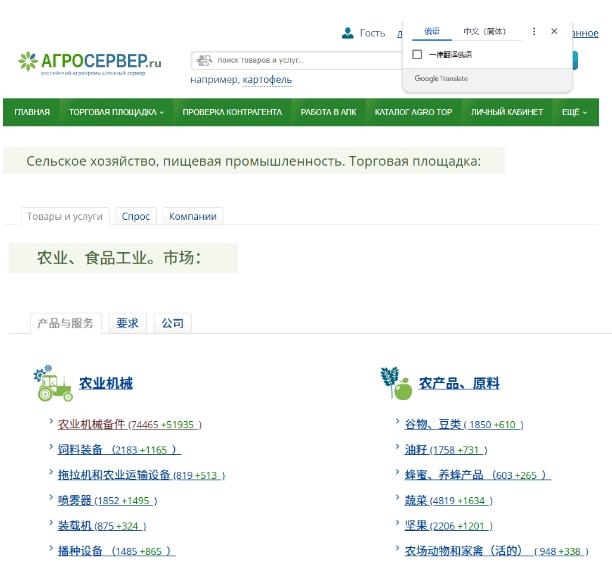
Task: Click arrow bullet beside 蔬菜 category
Action: pos(397,497)
